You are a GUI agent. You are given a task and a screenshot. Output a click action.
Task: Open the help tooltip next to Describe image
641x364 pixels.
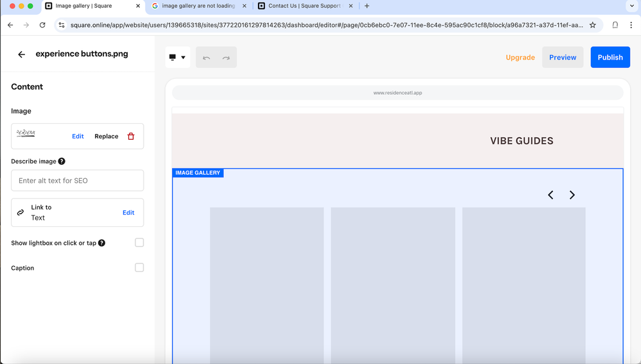click(62, 161)
